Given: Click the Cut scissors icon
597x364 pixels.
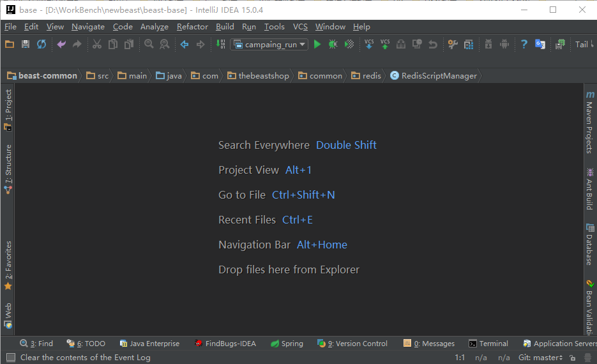Looking at the screenshot, I should pos(97,45).
